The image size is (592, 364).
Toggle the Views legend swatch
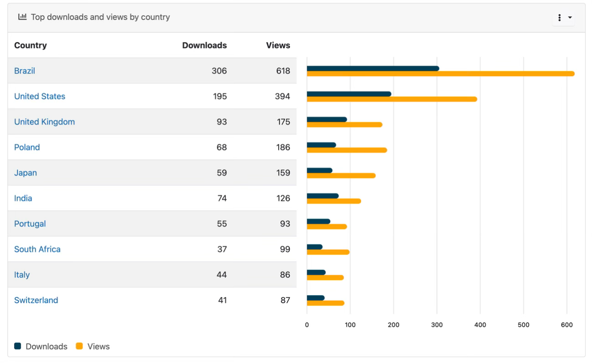(x=80, y=346)
